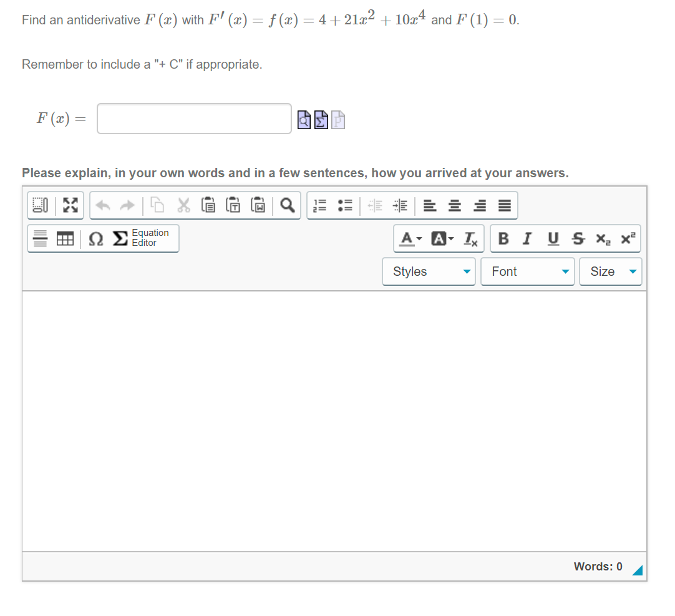The height and width of the screenshot is (616, 675).
Task: Click the Remove Format icon
Action: [x=470, y=238]
